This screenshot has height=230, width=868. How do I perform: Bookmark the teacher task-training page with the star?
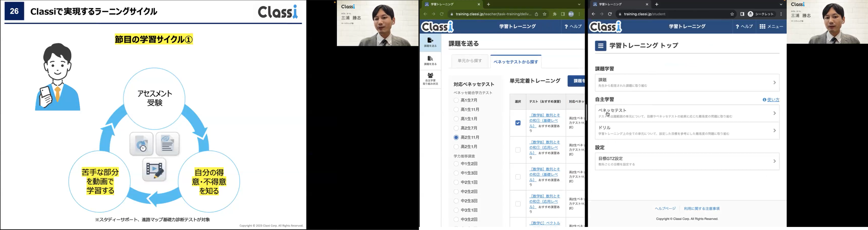[545, 14]
